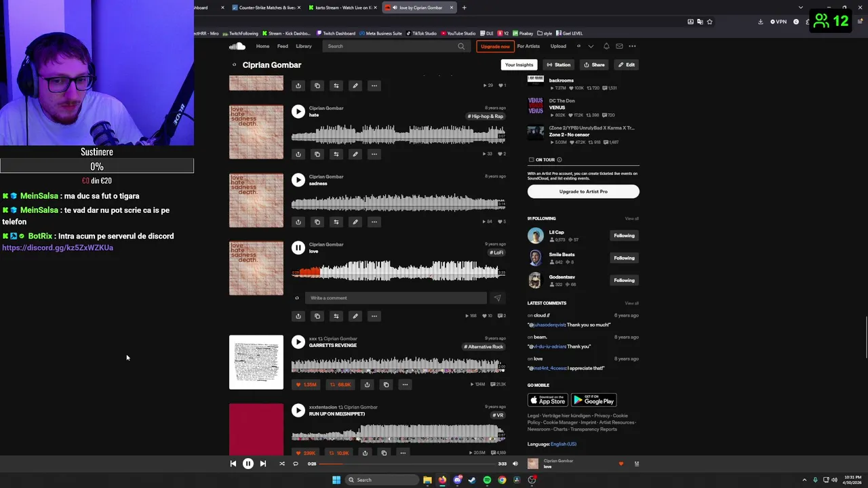
Task: Play the track RUN UP ON ME(SNIPPET)
Action: click(298, 410)
